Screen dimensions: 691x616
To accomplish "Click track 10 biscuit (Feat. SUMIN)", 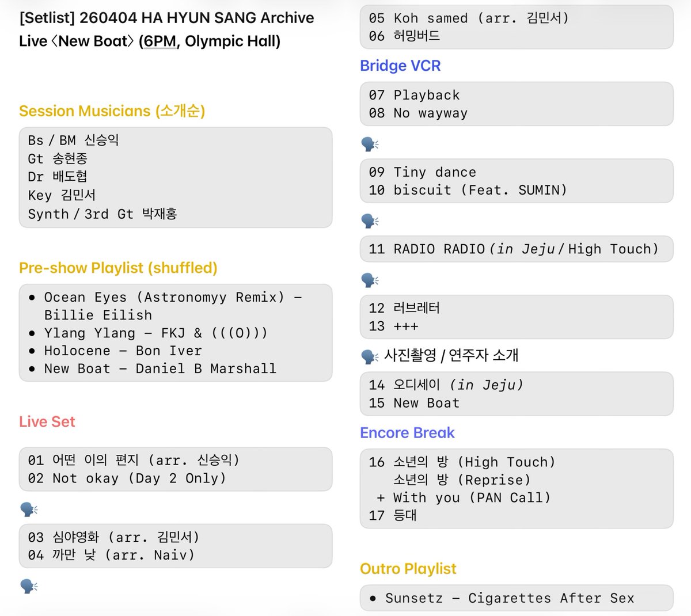I will pyautogui.click(x=468, y=189).
